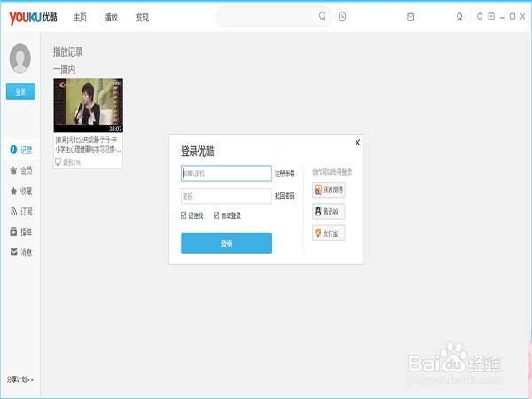Image resolution: width=532 pixels, height=399 pixels.
Task: Open the 38:07 video thumbnail
Action: click(88, 106)
